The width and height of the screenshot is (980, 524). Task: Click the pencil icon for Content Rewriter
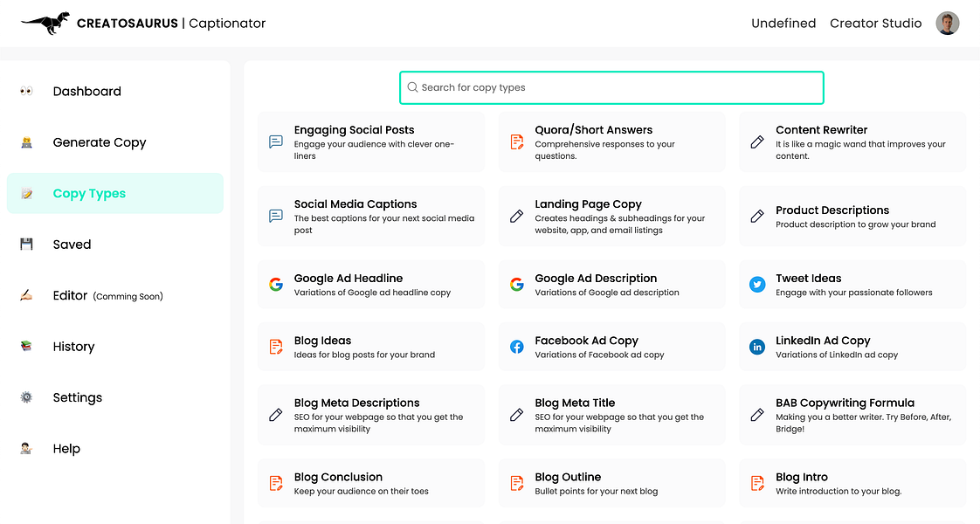pyautogui.click(x=757, y=141)
